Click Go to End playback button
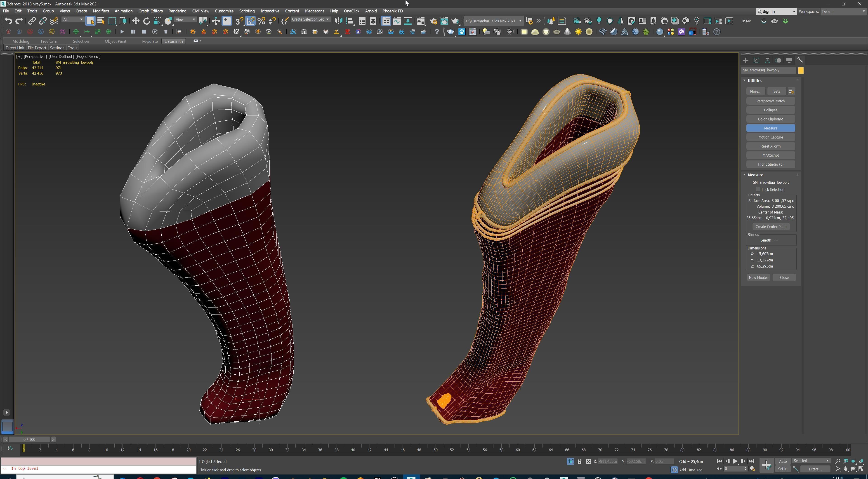The width and height of the screenshot is (868, 479). (x=751, y=461)
